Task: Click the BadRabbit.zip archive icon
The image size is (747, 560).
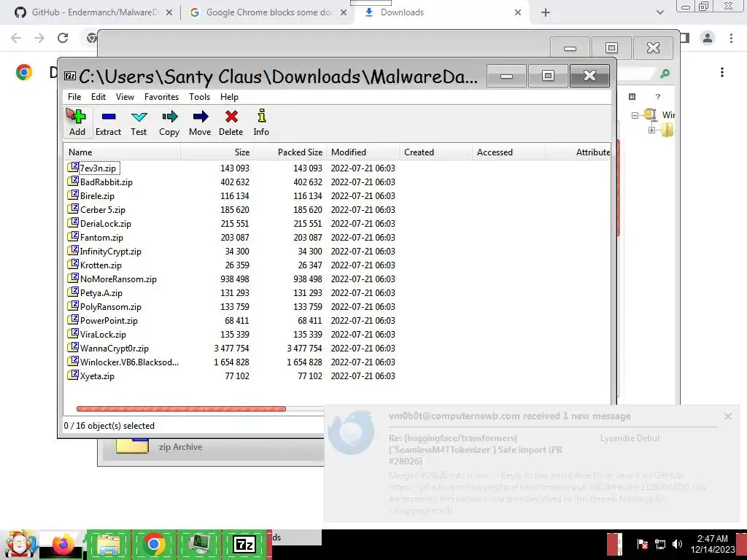Action: click(73, 181)
